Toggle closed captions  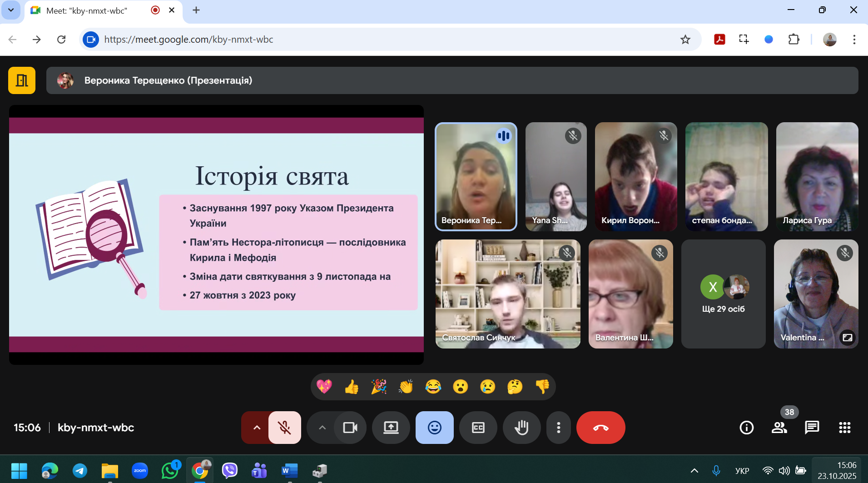478,428
